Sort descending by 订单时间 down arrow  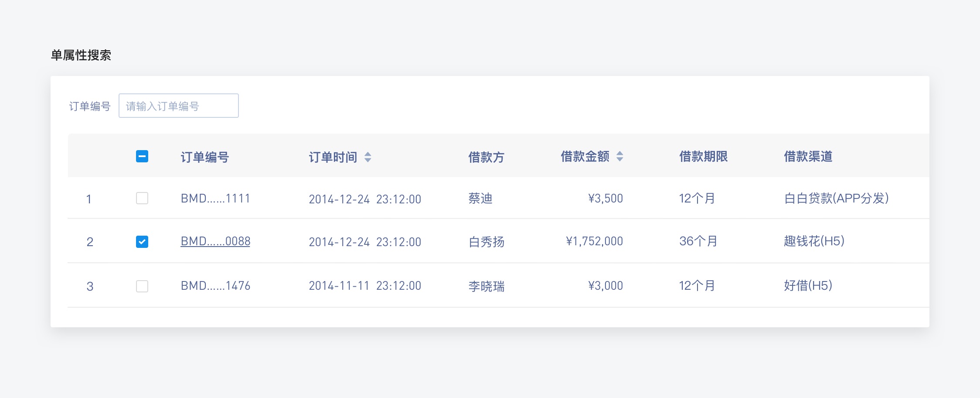[368, 160]
